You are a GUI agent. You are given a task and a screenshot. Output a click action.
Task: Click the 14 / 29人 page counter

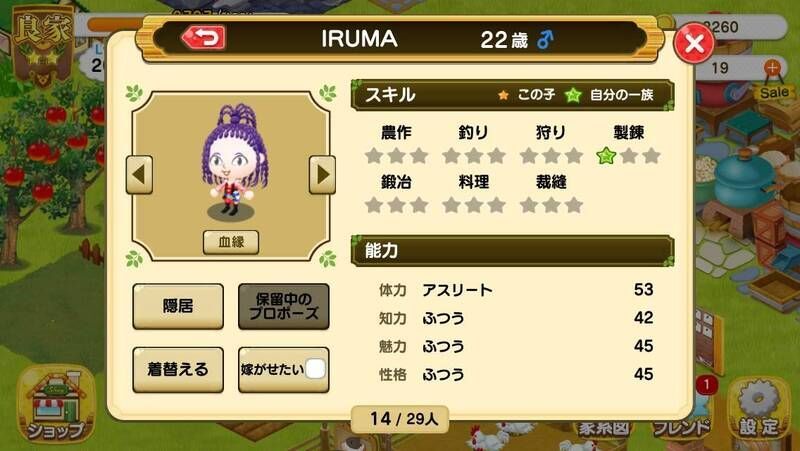point(401,419)
